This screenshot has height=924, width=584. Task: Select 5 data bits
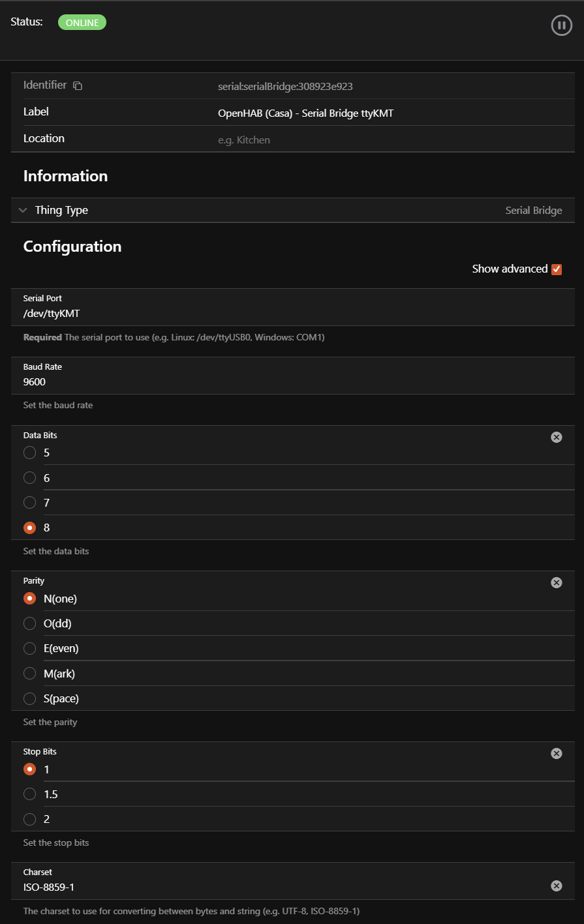click(x=30, y=453)
